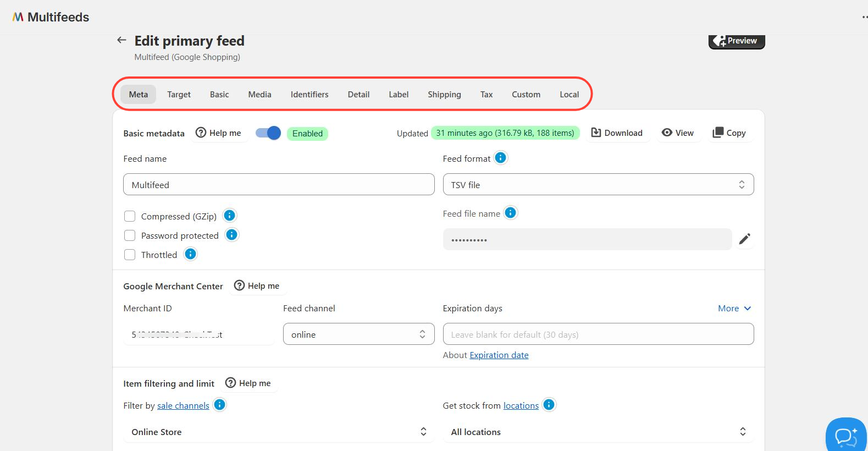Open the Basic tab
The height and width of the screenshot is (451, 868).
click(219, 95)
